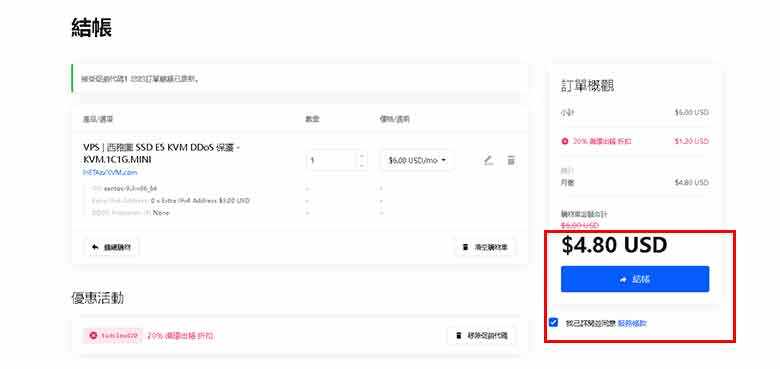The height and width of the screenshot is (369, 780).
Task: Click the empty cart button
Action: coord(485,247)
